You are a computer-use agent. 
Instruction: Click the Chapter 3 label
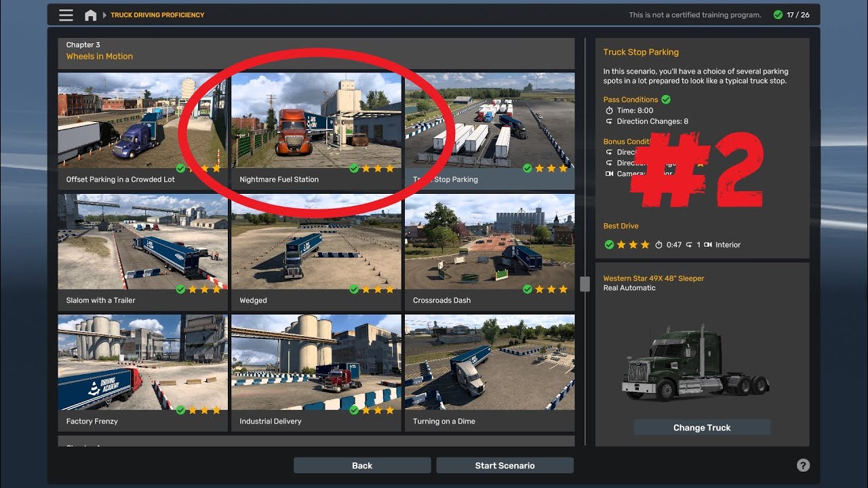[83, 45]
